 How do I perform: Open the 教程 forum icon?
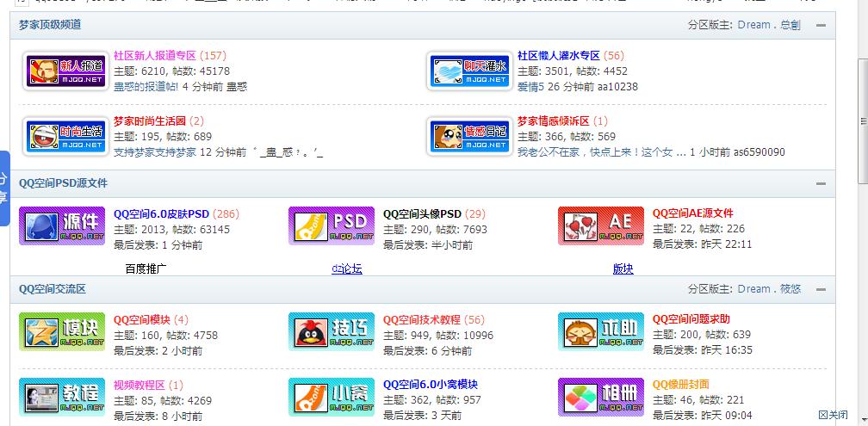point(62,397)
